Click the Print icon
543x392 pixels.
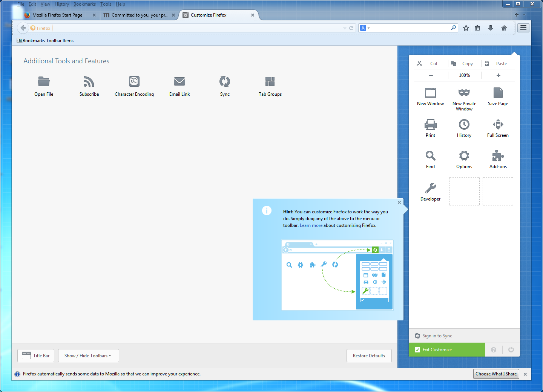tap(430, 124)
